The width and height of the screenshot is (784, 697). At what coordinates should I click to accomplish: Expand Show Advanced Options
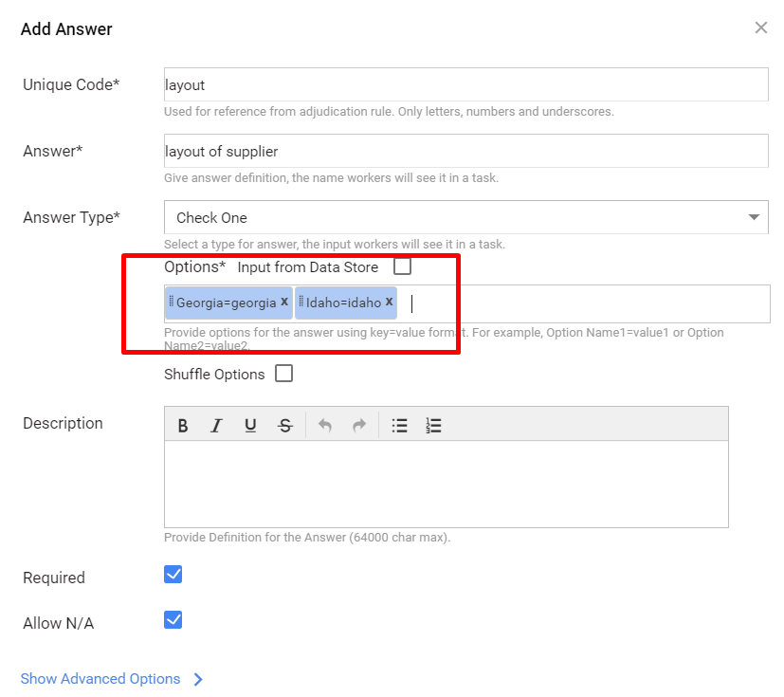[100, 678]
